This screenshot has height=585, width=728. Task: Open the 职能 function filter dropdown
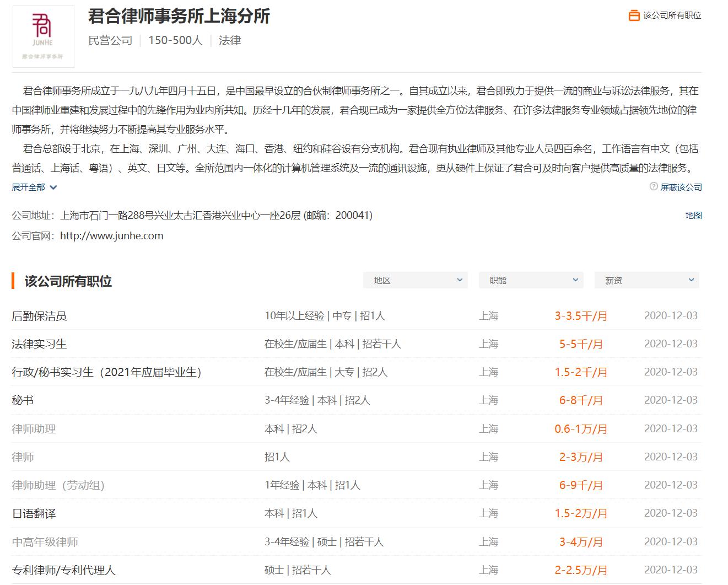pos(531,281)
